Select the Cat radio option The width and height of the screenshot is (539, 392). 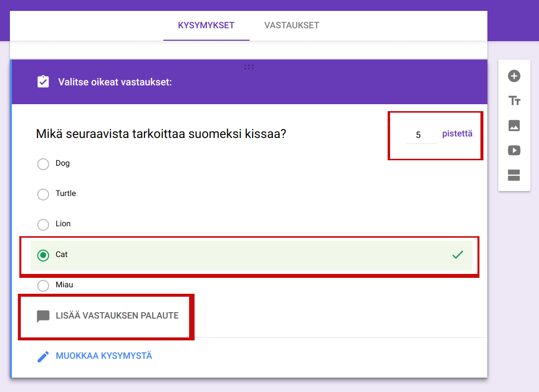coord(43,255)
